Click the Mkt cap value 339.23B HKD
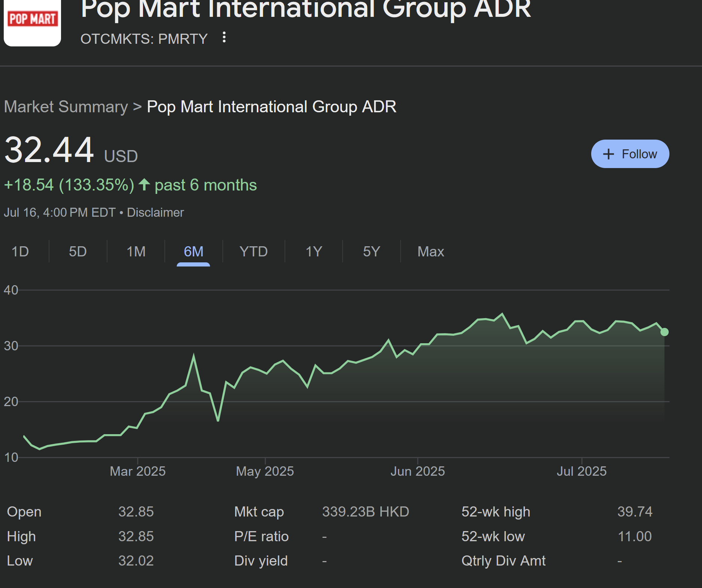This screenshot has width=702, height=588. [366, 512]
